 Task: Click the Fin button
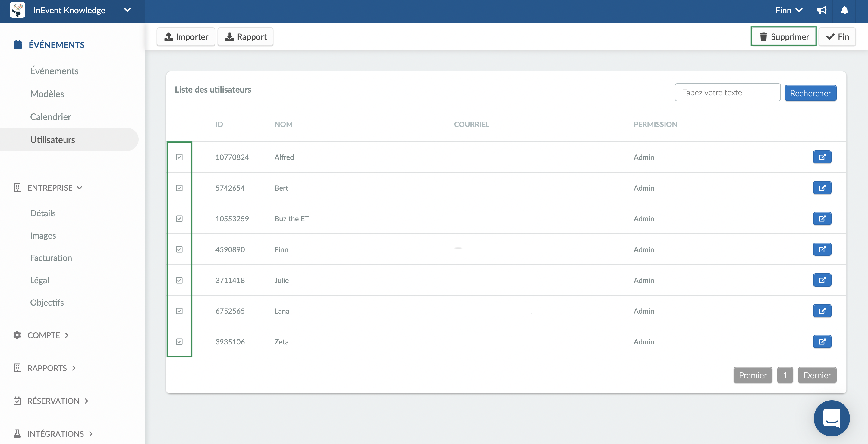(837, 37)
